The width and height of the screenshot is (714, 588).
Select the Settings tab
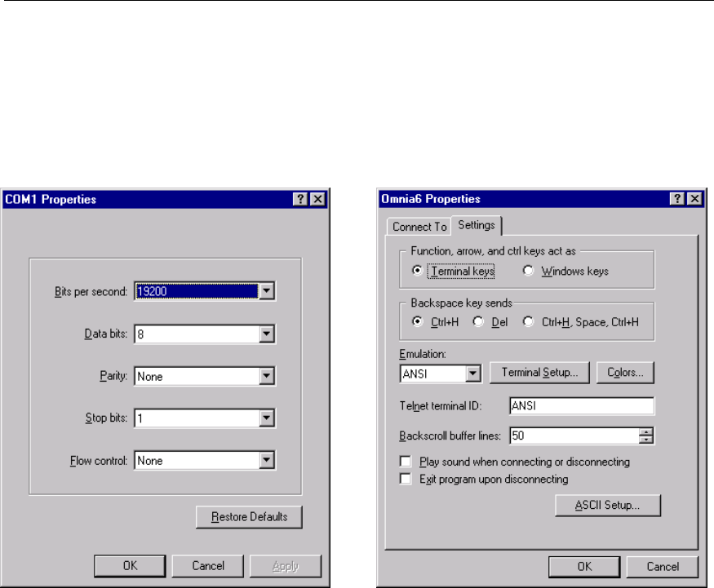pyautogui.click(x=477, y=225)
